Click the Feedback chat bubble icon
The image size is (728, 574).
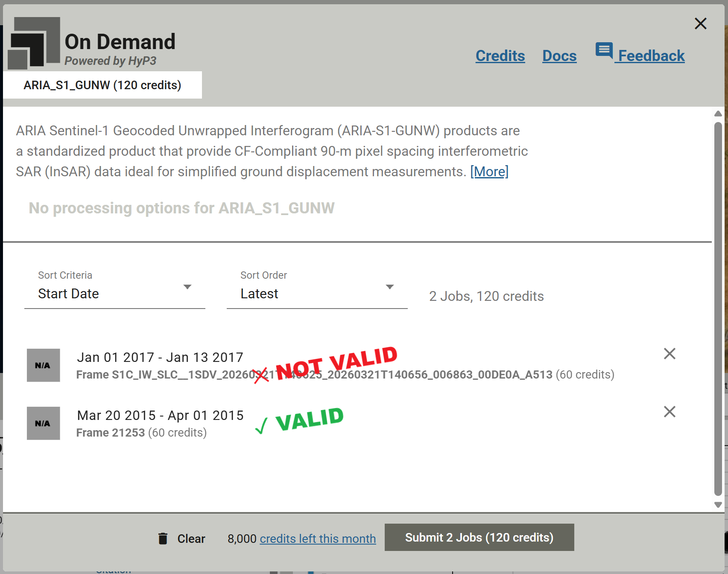[604, 50]
